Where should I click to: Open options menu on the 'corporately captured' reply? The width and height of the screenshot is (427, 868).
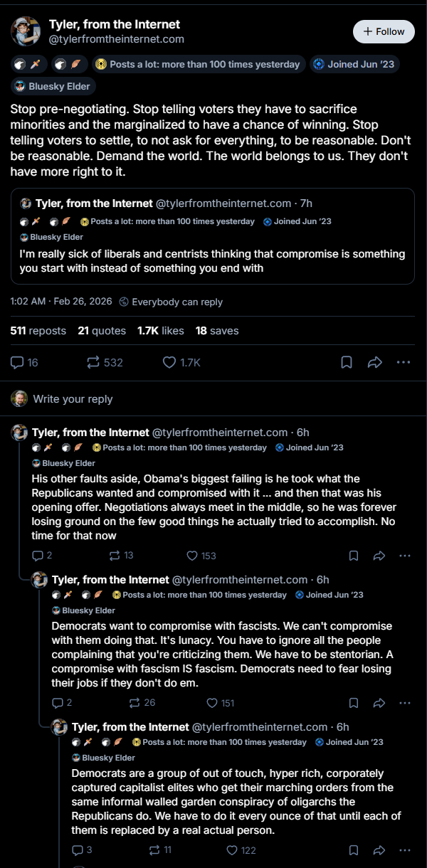(404, 850)
